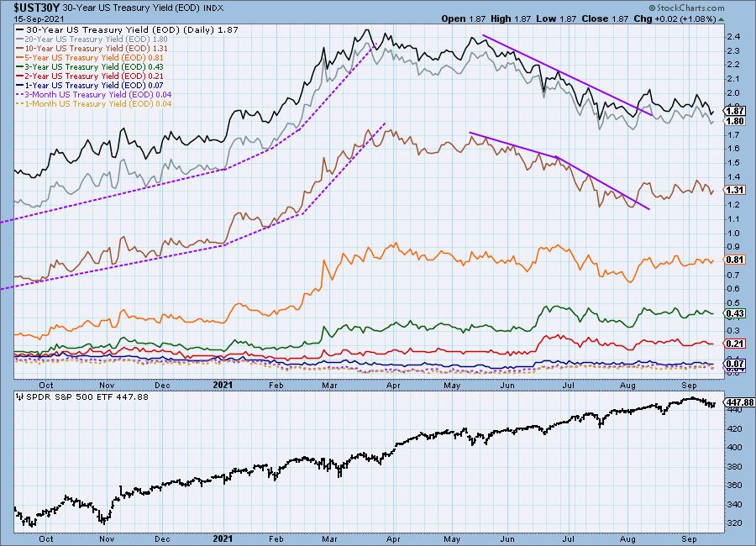Click the 2021 label on yield panel time axis
The height and width of the screenshot is (546, 756).
click(223, 385)
